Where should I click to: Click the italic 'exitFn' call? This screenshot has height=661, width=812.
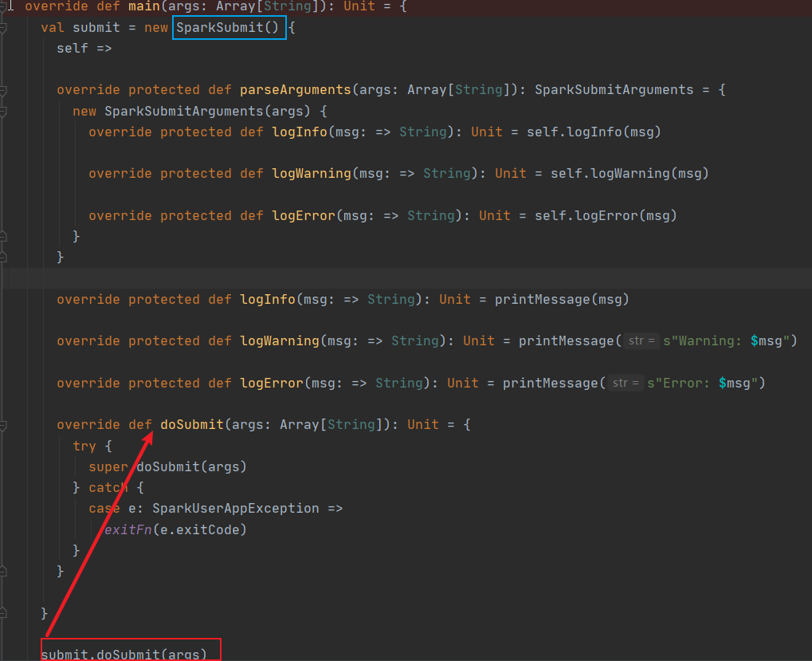(x=128, y=530)
